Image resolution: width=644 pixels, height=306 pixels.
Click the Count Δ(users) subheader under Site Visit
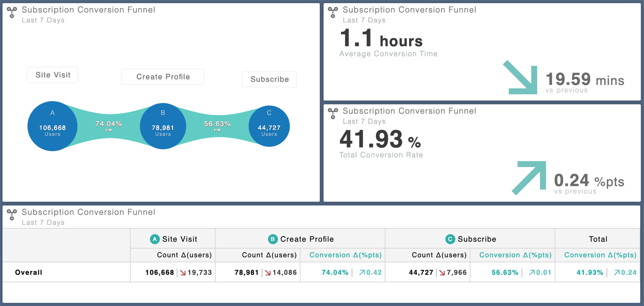[184, 255]
